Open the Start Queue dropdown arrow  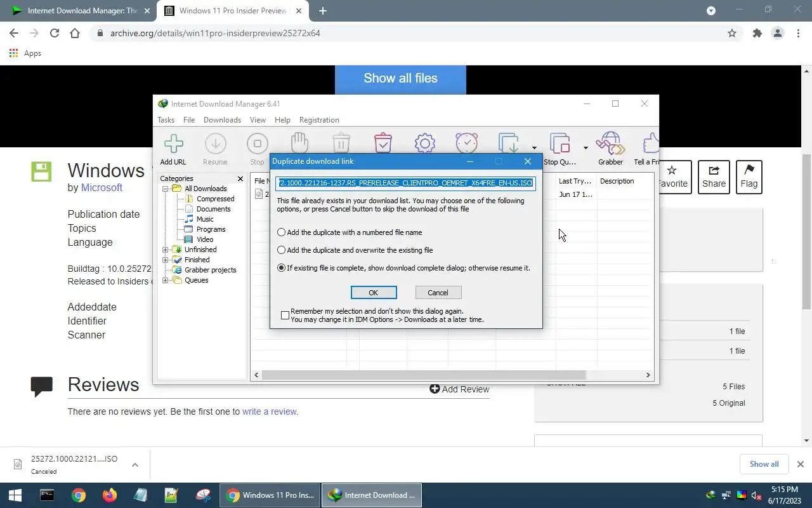(x=534, y=148)
